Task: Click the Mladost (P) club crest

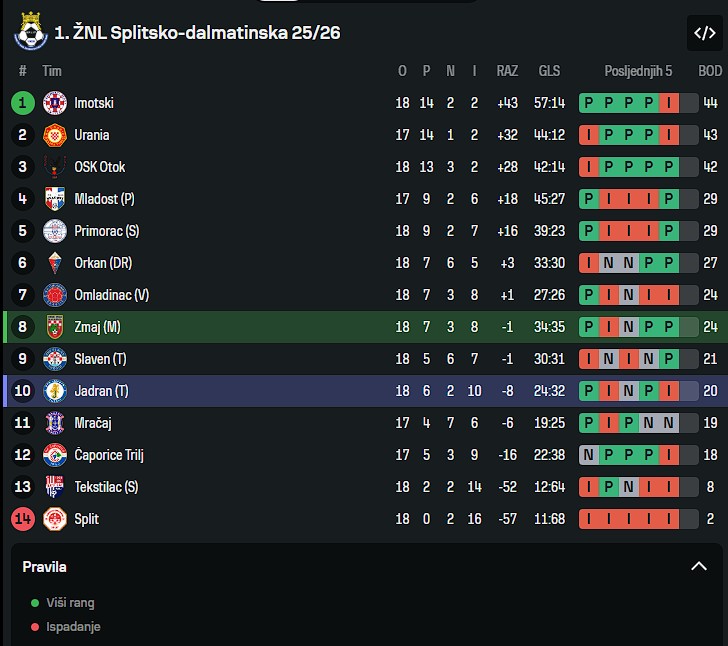Action: point(55,199)
